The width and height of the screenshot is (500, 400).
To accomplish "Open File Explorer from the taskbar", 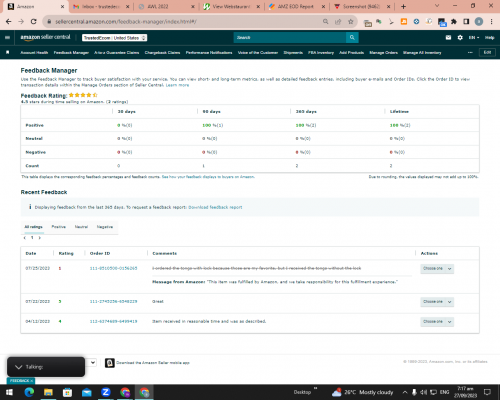I will [x=48, y=392].
